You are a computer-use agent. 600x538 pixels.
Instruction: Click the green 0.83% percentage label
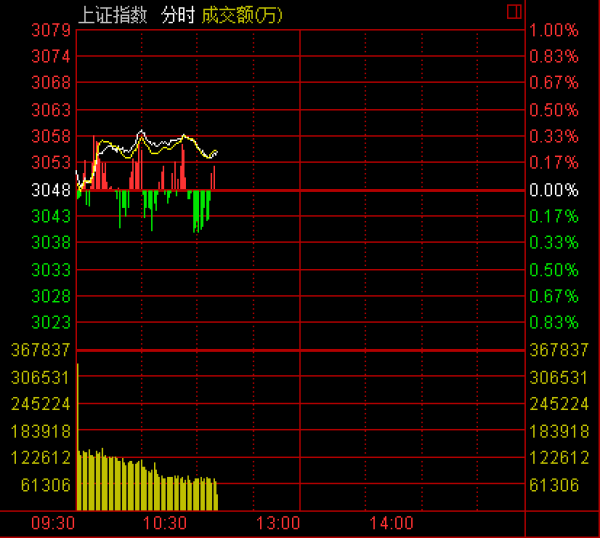point(554,323)
